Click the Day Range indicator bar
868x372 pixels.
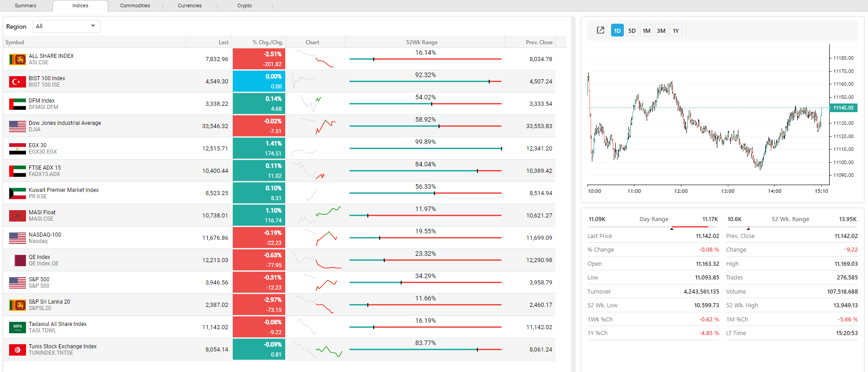653,227
